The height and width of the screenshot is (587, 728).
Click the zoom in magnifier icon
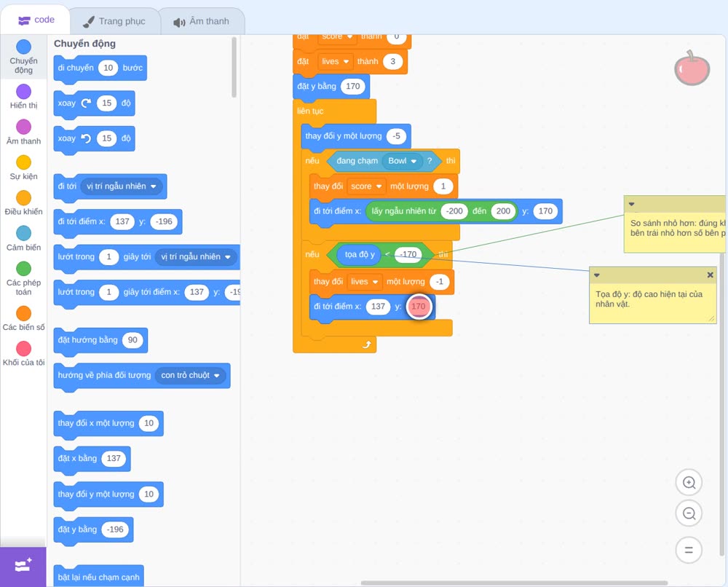(x=689, y=483)
